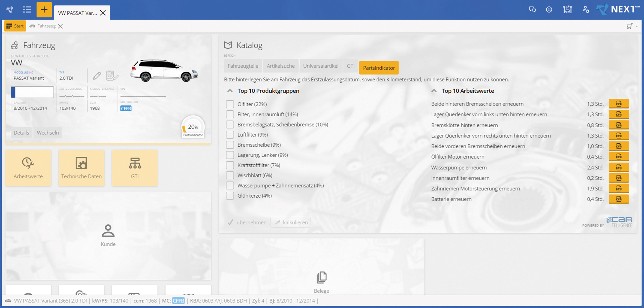644x308 pixels.
Task: Click the CFFB motorcode badge in vehicle card
Action: pyautogui.click(x=126, y=108)
